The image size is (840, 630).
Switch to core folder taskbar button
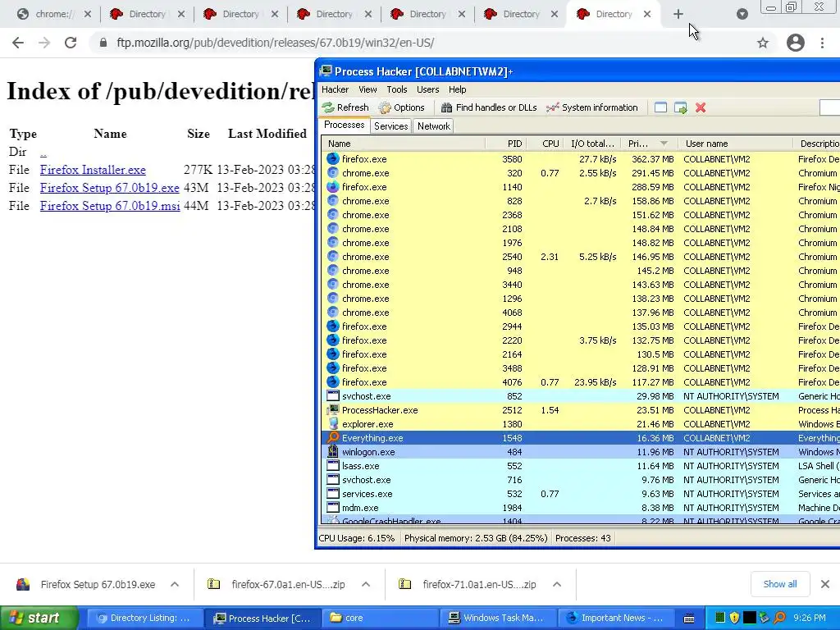(379, 618)
